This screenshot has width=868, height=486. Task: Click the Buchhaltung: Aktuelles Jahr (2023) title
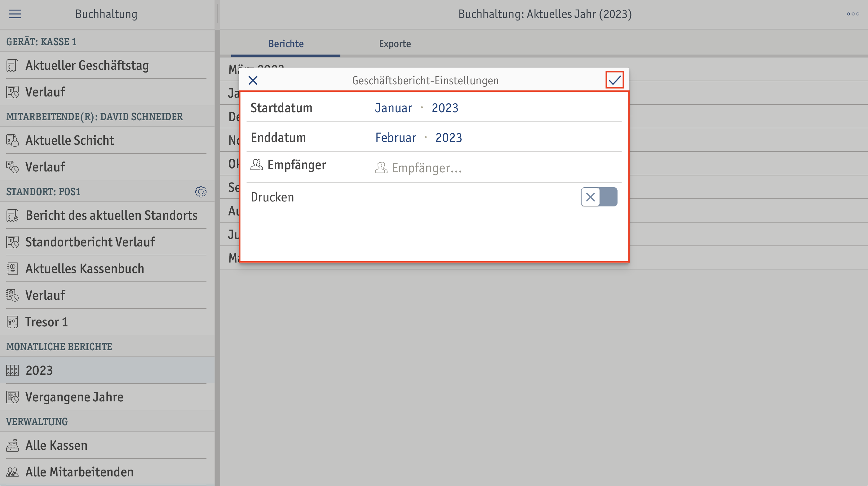tap(545, 14)
